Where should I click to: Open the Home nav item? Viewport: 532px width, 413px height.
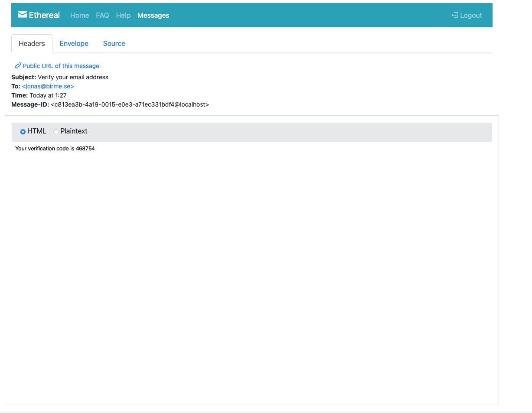(79, 15)
